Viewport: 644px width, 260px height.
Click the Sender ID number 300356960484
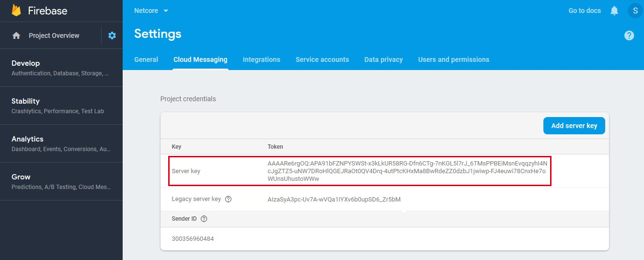(x=193, y=238)
